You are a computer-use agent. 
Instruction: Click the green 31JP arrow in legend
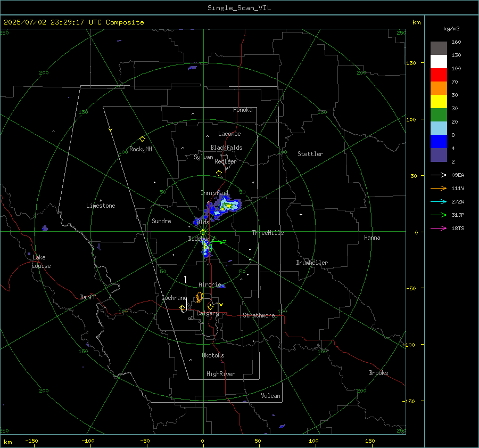439,215
